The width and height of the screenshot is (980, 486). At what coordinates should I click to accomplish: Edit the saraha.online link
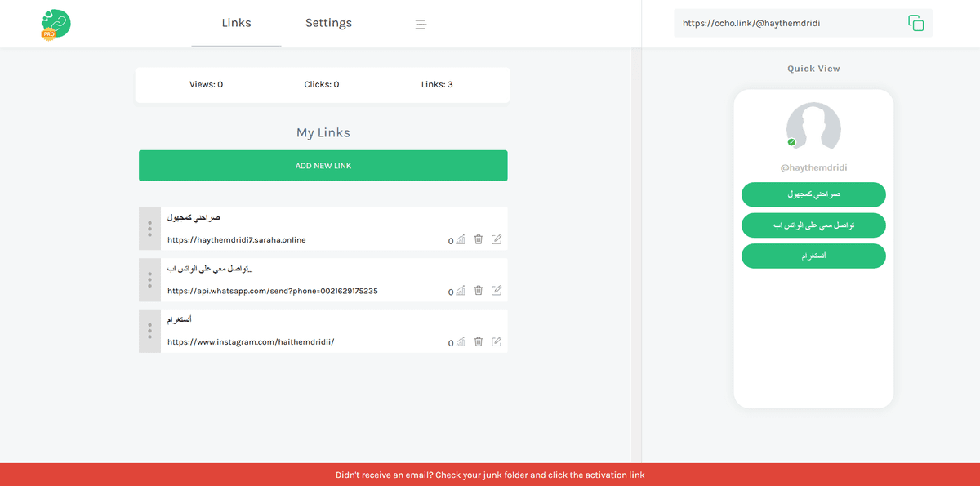[x=497, y=239]
